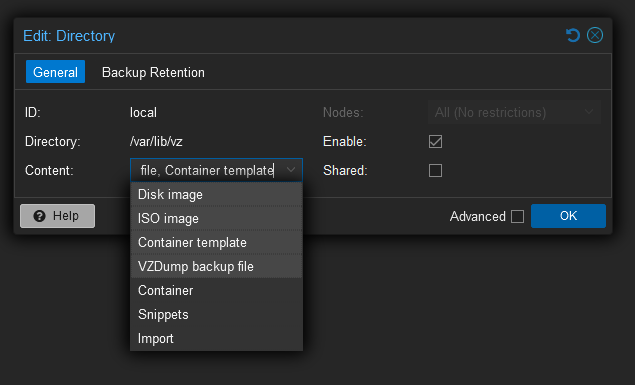Screen dimensions: 635x385
Task: Click the '/var/lib/vz' directory path
Action: (156, 141)
